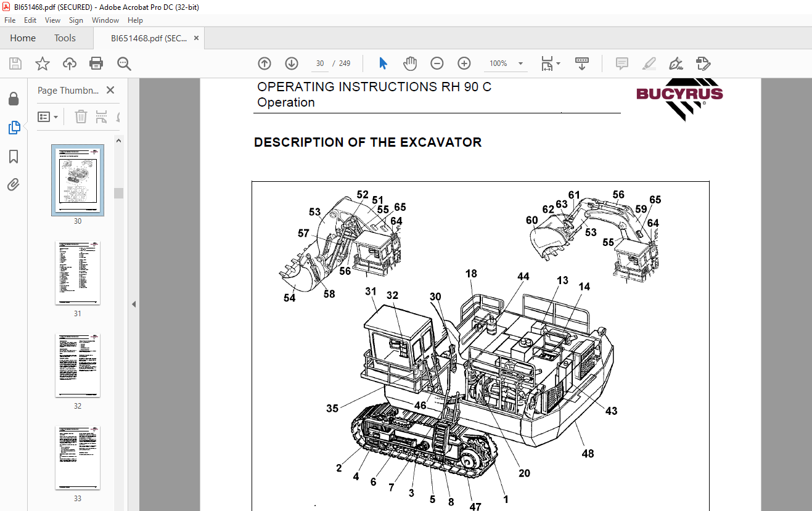Viewport: 812px width, 511px height.
Task: Open the security lock panel in sidebar
Action: [14, 99]
